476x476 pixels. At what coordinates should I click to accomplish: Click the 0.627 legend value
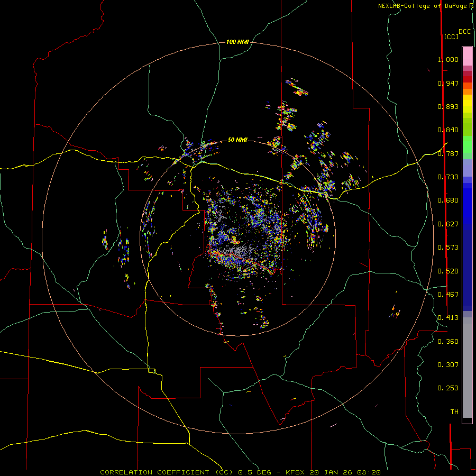pyautogui.click(x=448, y=224)
